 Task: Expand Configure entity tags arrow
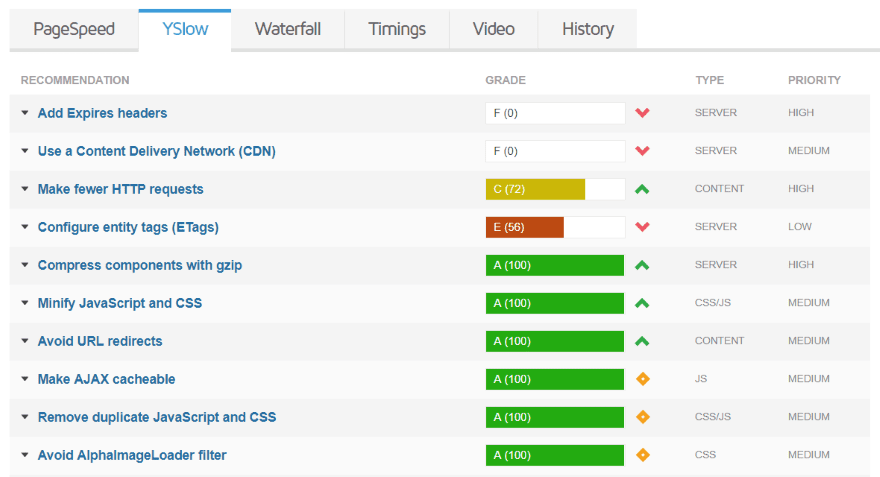point(25,227)
